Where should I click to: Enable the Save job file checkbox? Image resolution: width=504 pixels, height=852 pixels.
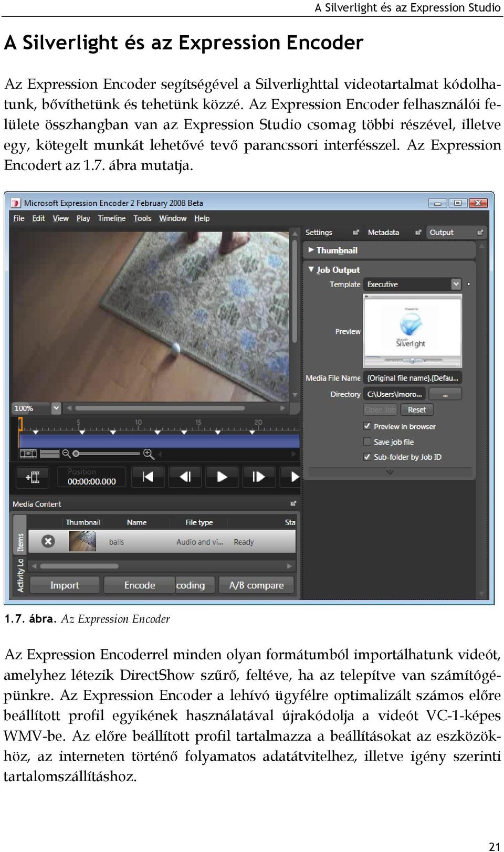point(367,441)
